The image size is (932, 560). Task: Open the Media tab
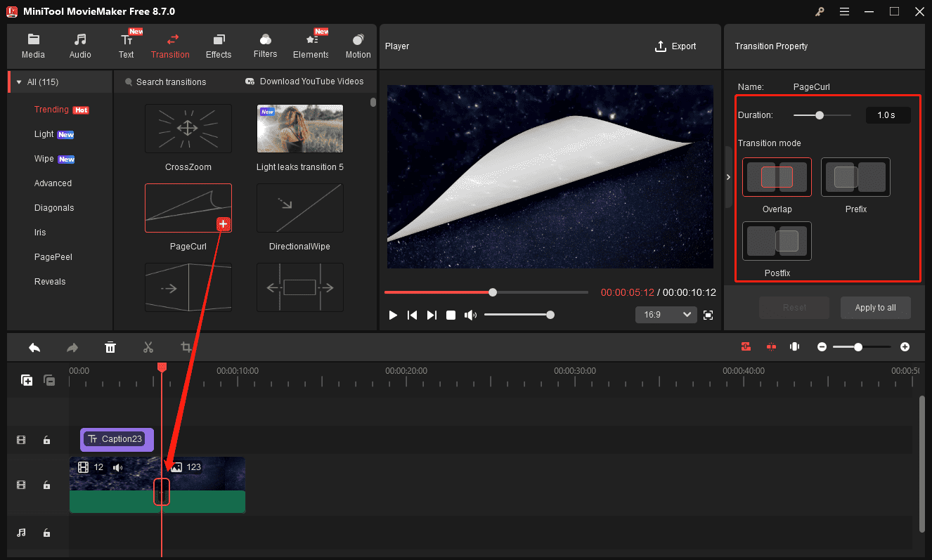33,46
